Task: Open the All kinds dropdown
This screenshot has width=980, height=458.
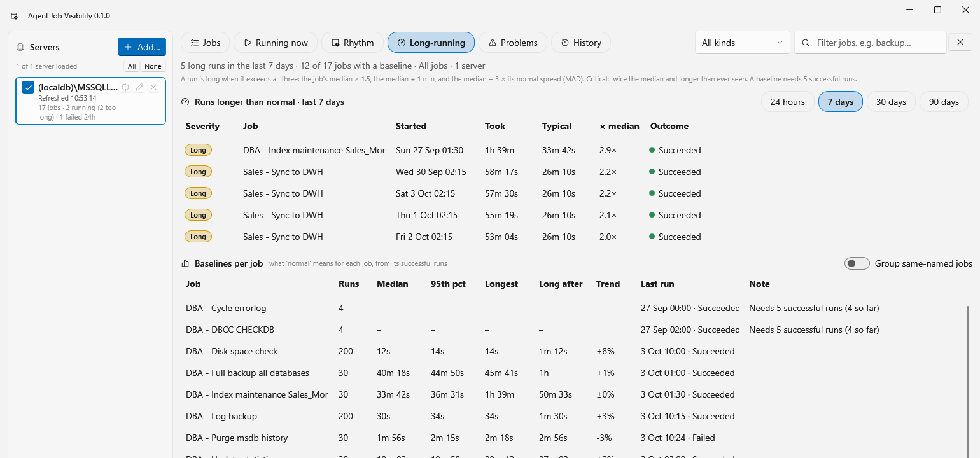Action: (x=743, y=43)
